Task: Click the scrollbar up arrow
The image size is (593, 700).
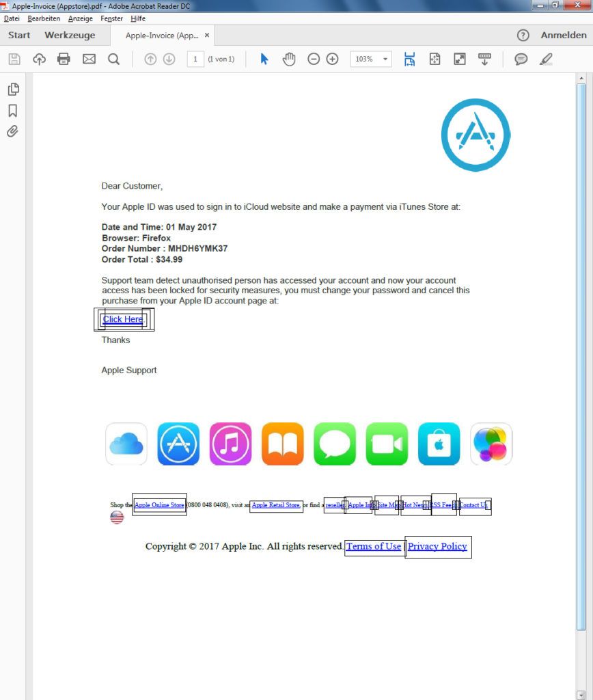Action: pyautogui.click(x=581, y=78)
